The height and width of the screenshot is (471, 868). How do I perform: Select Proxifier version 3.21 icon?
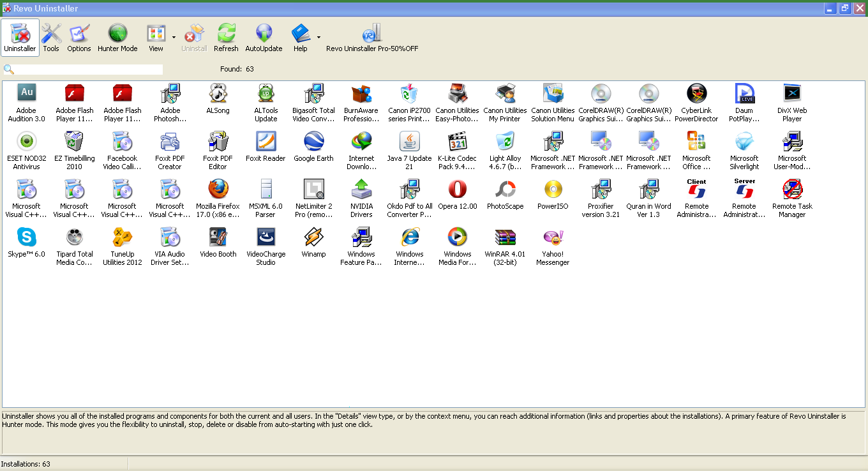(x=601, y=188)
